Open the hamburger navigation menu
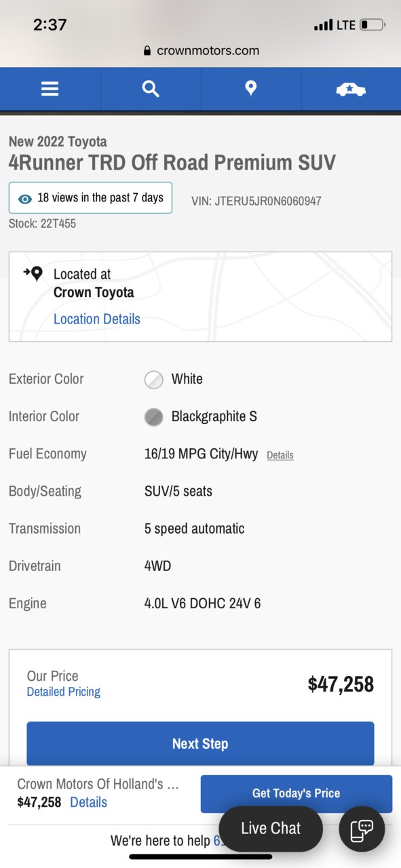401x868 pixels. point(50,89)
